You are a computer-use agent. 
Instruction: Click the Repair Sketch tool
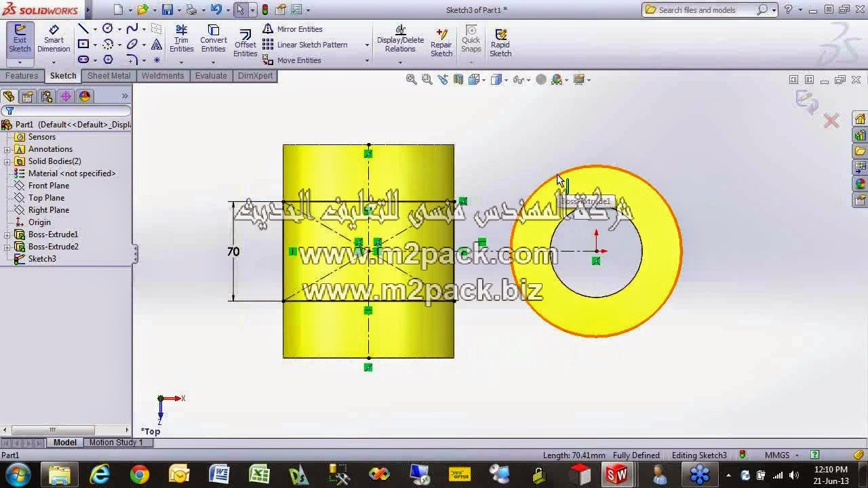[x=441, y=43]
